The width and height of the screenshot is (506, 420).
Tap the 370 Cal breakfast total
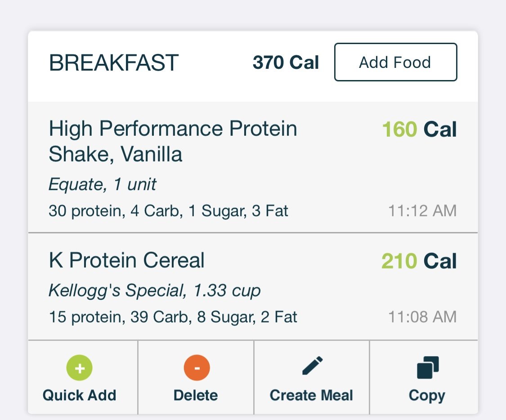click(286, 62)
